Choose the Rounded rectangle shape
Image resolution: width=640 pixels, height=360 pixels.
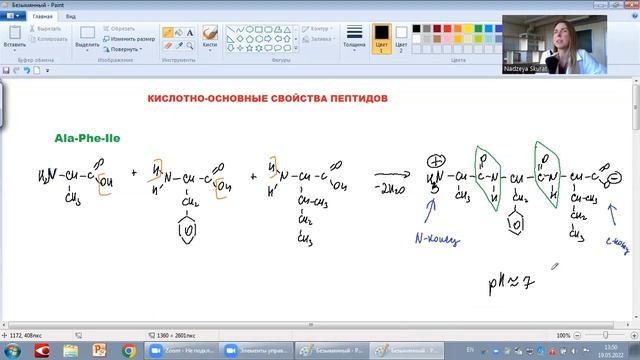coord(268,30)
